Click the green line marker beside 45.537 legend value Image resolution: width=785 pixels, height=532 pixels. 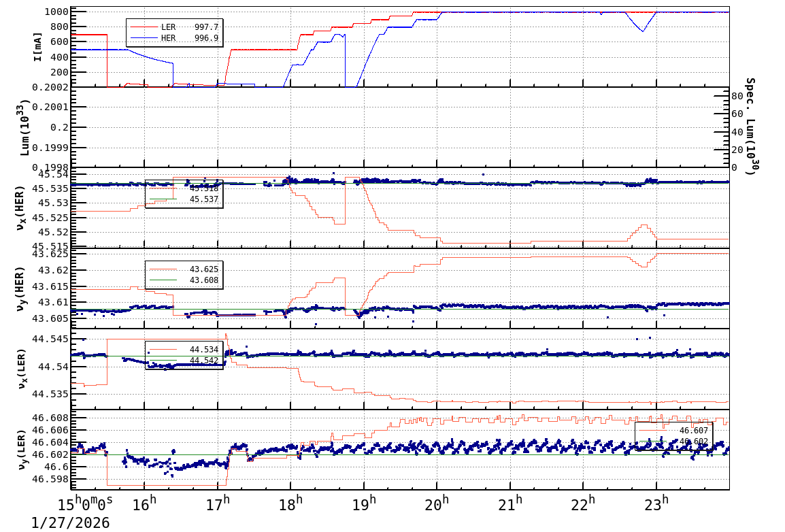163,199
